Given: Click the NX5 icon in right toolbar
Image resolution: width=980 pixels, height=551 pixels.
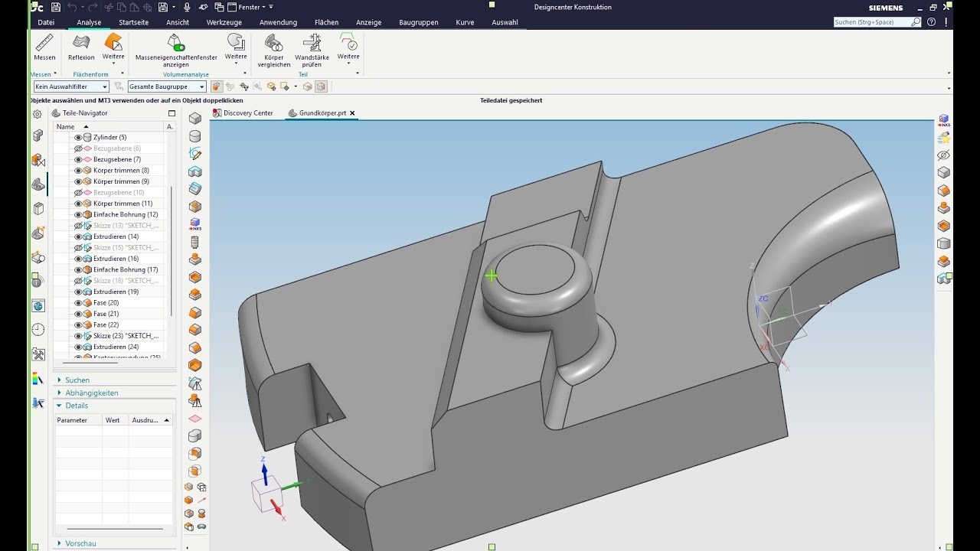Looking at the screenshot, I should click(944, 120).
